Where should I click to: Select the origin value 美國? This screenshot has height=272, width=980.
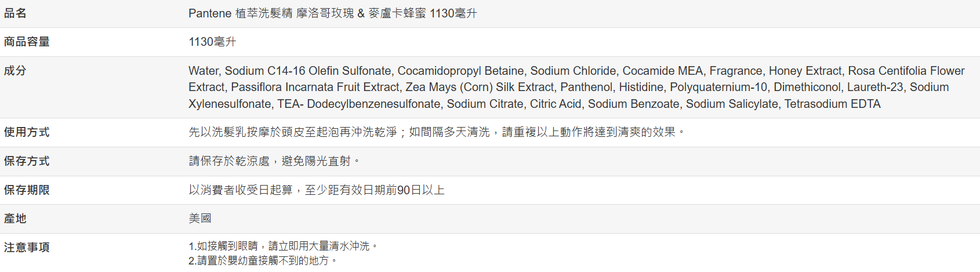tap(200, 219)
